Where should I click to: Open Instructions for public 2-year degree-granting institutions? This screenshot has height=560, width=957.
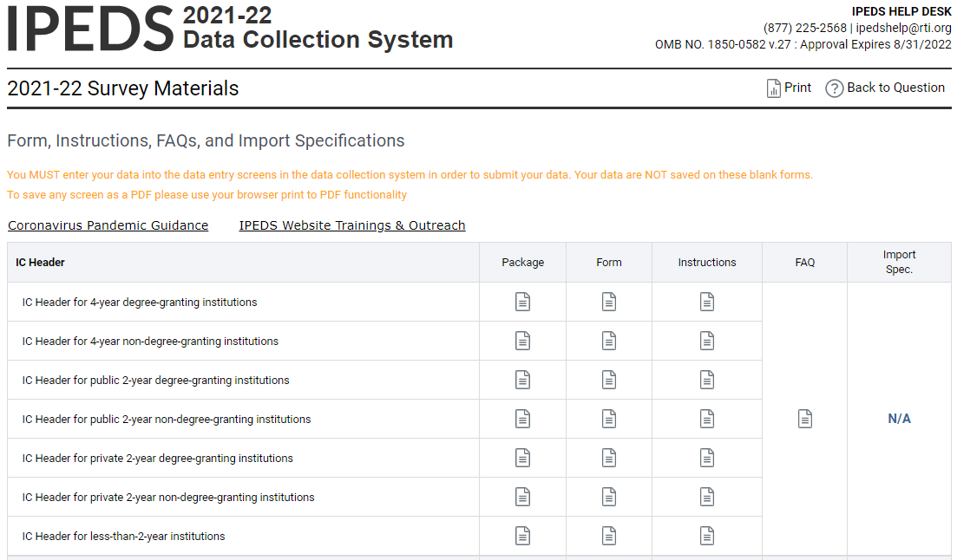[x=707, y=380]
